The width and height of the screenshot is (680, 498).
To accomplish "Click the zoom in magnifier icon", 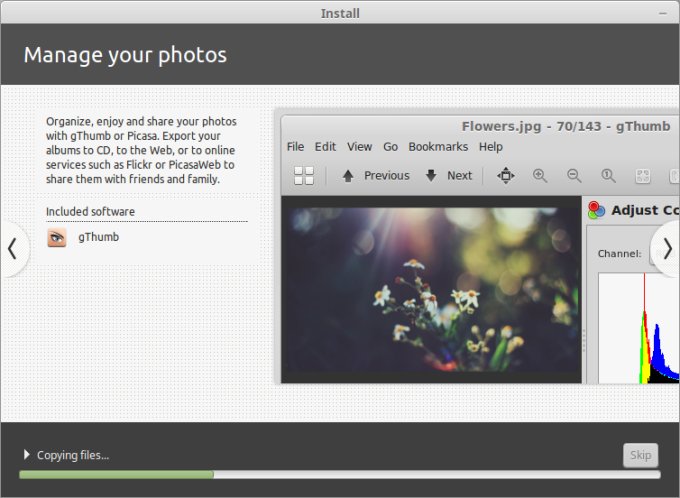I will coord(540,176).
